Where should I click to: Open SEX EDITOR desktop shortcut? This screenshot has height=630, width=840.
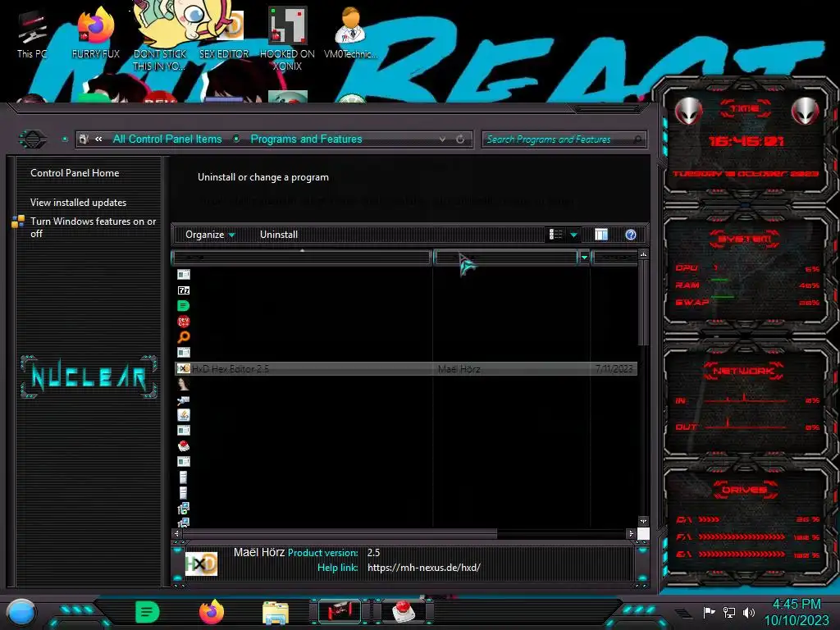(x=224, y=34)
